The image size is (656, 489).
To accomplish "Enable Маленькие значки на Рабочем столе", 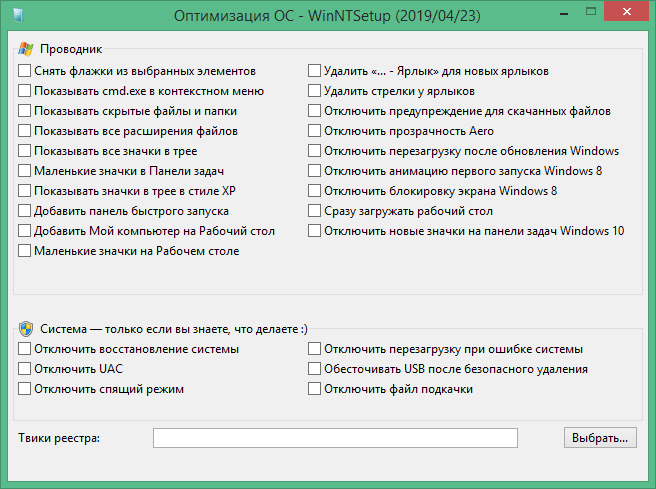I will click(x=24, y=251).
